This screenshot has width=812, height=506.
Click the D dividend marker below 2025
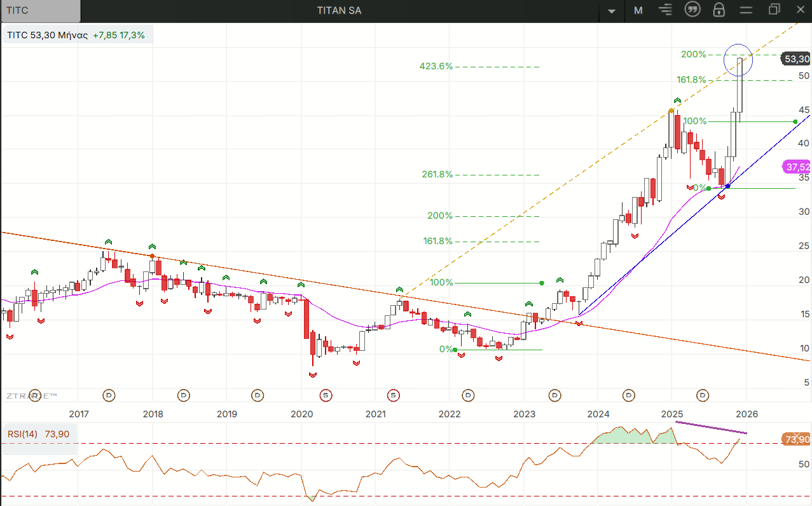coord(703,395)
